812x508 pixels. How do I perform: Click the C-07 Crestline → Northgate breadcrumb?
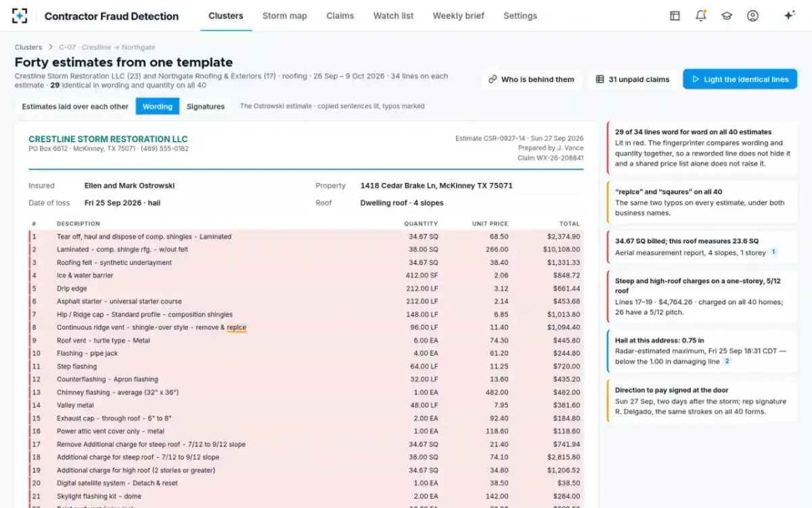click(107, 47)
